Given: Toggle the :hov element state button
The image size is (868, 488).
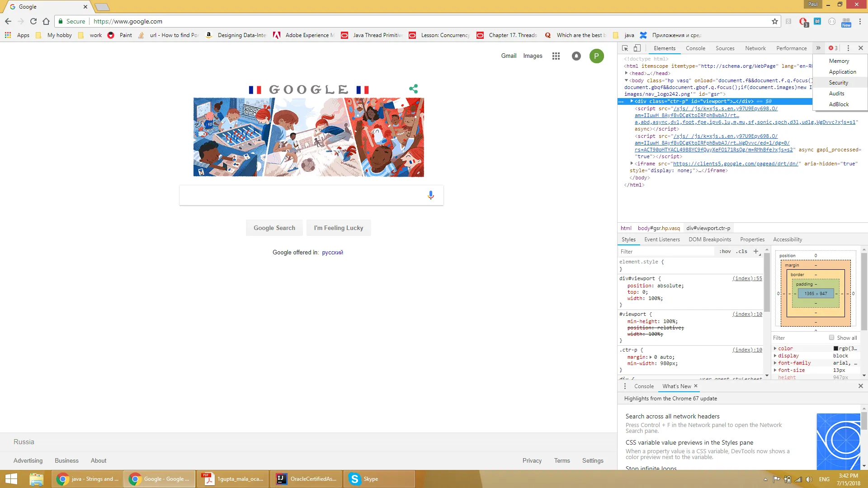Looking at the screenshot, I should tap(725, 251).
